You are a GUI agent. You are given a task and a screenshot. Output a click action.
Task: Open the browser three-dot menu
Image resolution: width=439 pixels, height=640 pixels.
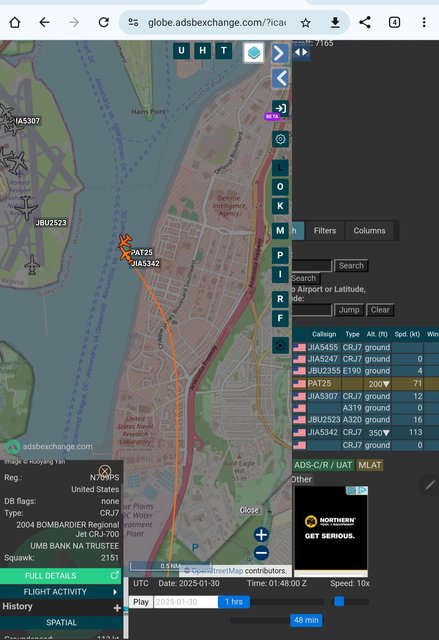pyautogui.click(x=424, y=22)
